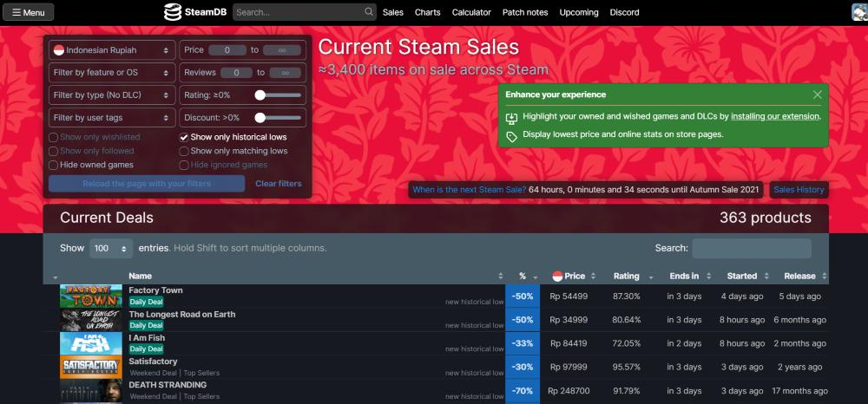
Task: Click When is the next Steam Sale link
Action: coord(470,190)
